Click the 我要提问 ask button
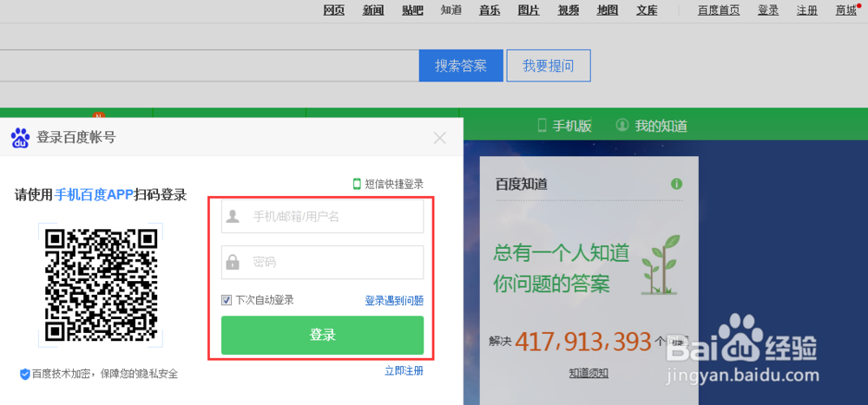Screen dimensions: 868x405 [x=549, y=66]
